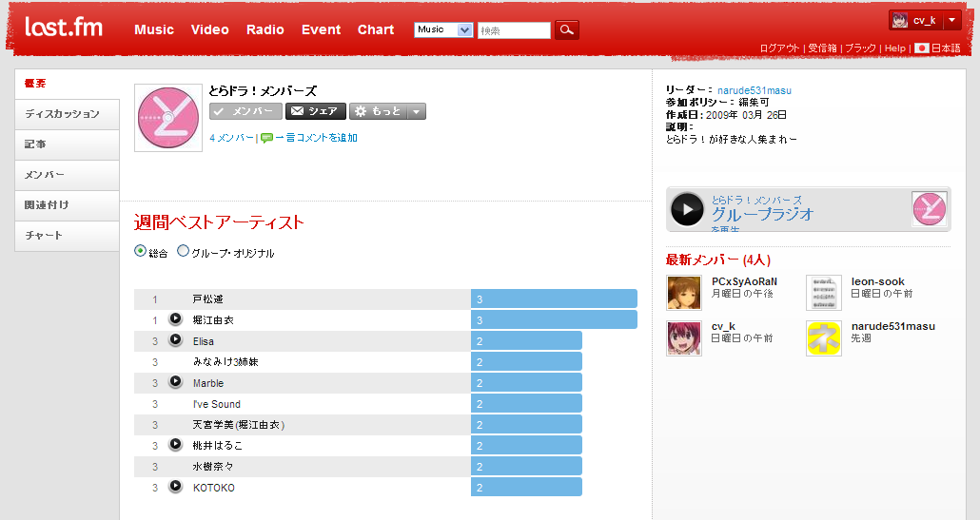Viewport: 980px width, 520px height.
Task: Play Marble with its play icon
Action: [x=176, y=382]
